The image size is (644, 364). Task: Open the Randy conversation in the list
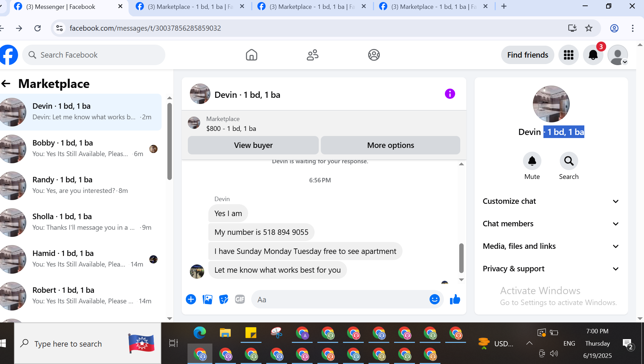[x=81, y=185]
